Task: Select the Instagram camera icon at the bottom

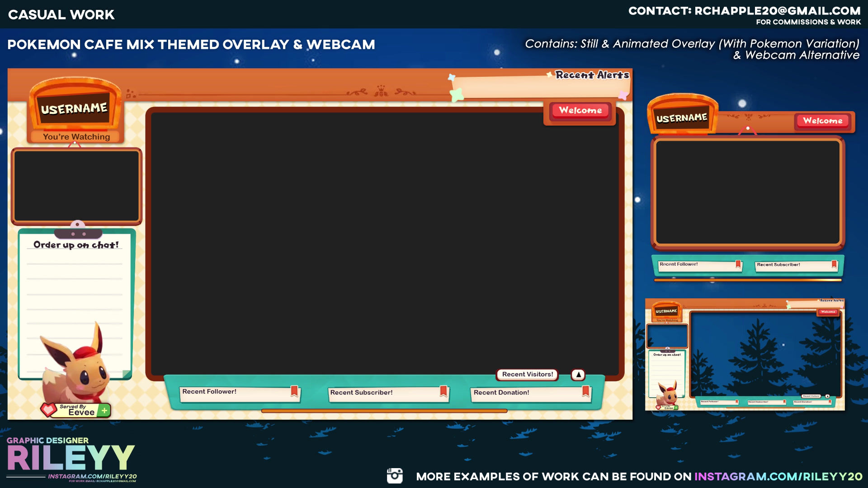Action: pyautogui.click(x=394, y=475)
